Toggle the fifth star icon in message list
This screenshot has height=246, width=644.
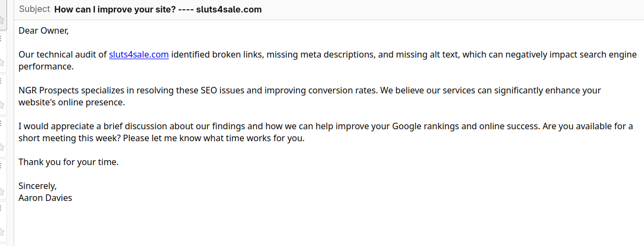pos(2,188)
